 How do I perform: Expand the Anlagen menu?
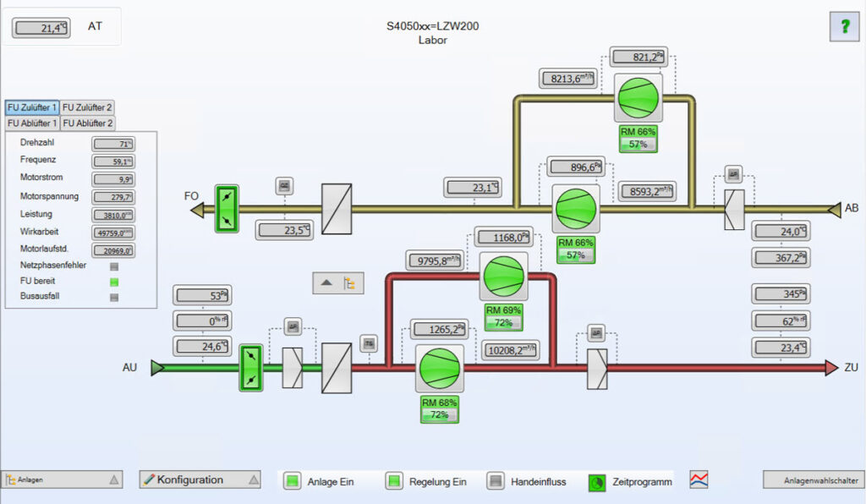point(63,479)
